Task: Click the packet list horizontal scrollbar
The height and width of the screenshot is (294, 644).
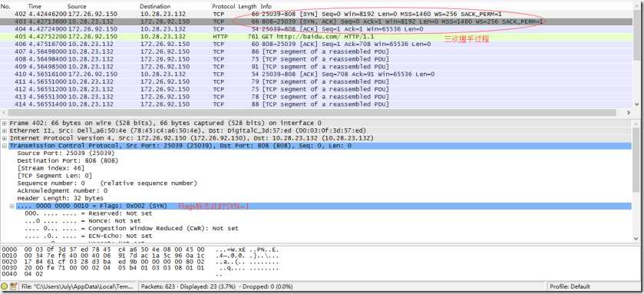Action: (312, 113)
